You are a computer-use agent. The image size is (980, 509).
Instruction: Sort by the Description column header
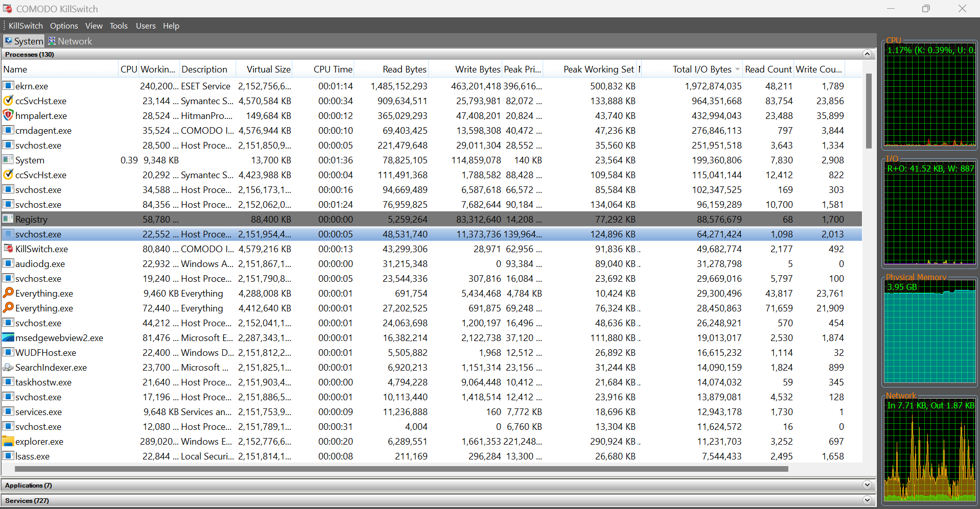[x=207, y=69]
